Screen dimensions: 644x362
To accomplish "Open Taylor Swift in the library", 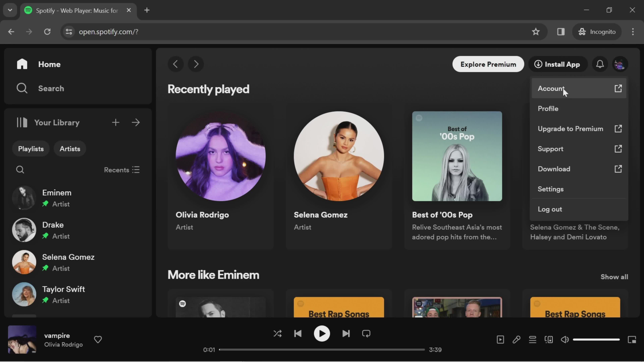I will pos(77,295).
